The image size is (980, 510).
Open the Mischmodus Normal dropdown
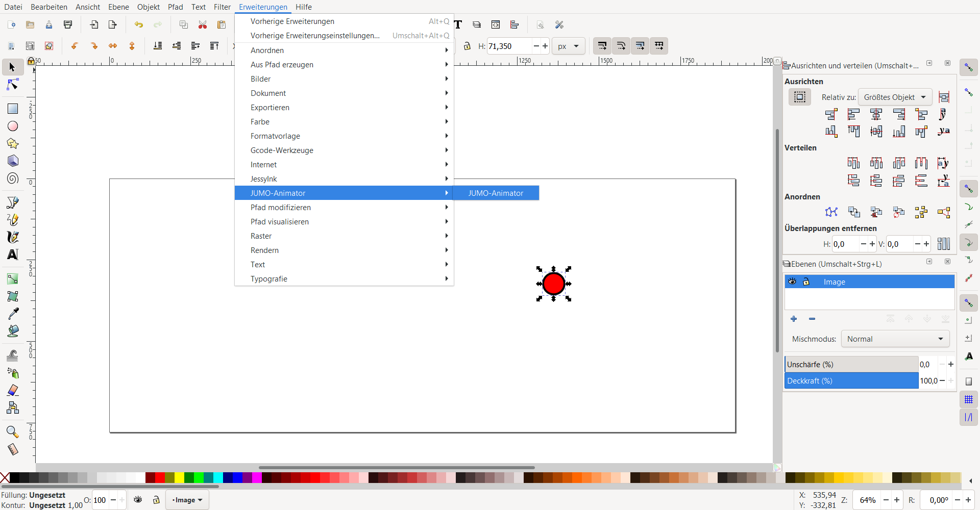pyautogui.click(x=895, y=339)
